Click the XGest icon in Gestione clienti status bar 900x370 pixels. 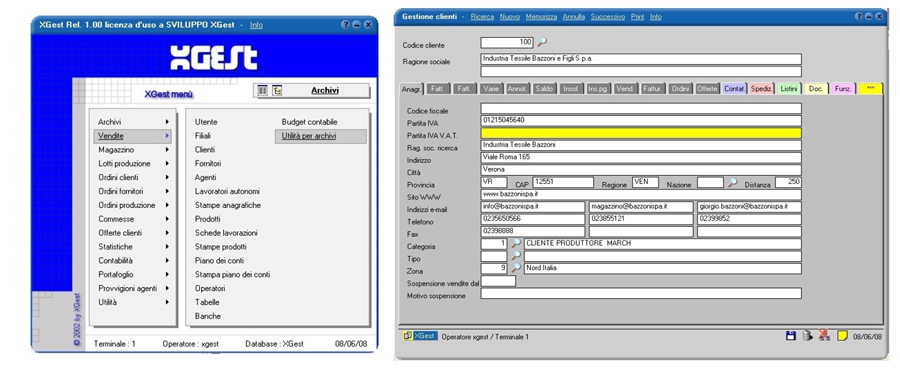click(420, 336)
